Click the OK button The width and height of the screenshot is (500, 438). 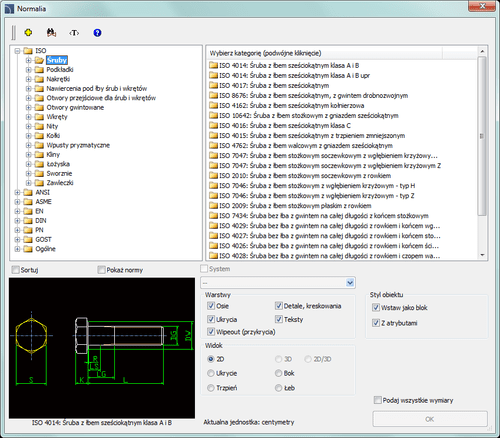(x=430, y=419)
